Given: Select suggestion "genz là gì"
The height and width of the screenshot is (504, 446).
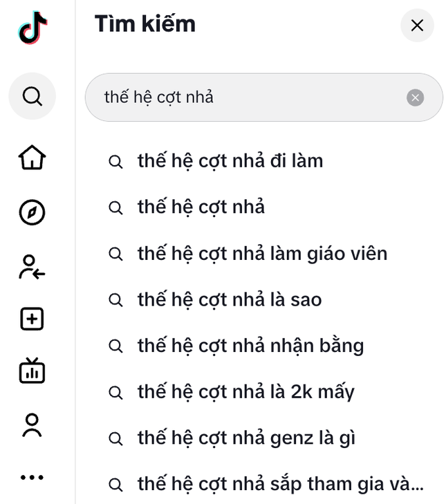Looking at the screenshot, I should click(x=246, y=438).
